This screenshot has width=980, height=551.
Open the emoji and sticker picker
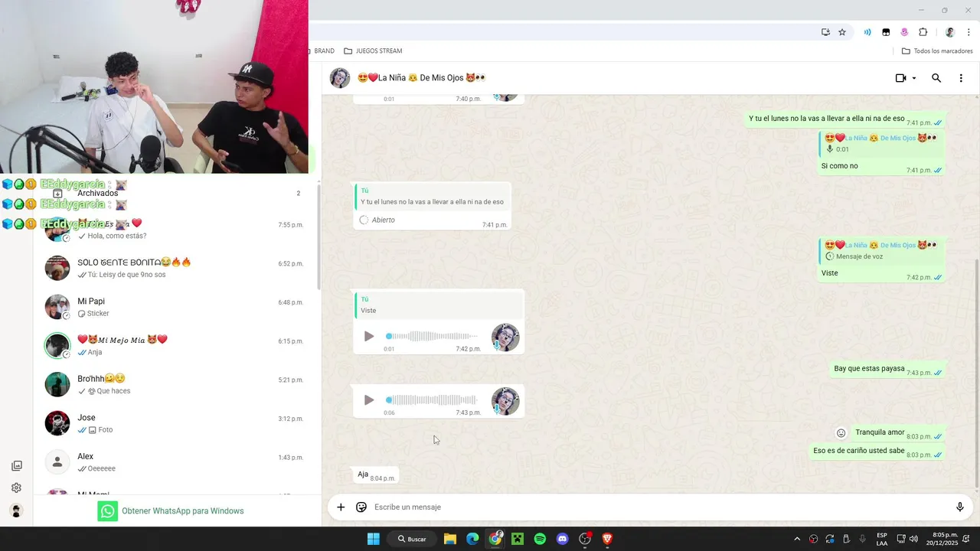coord(361,507)
